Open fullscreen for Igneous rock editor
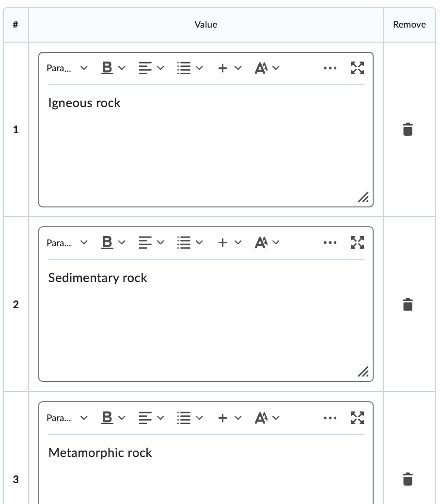This screenshot has width=441, height=504. 357,68
